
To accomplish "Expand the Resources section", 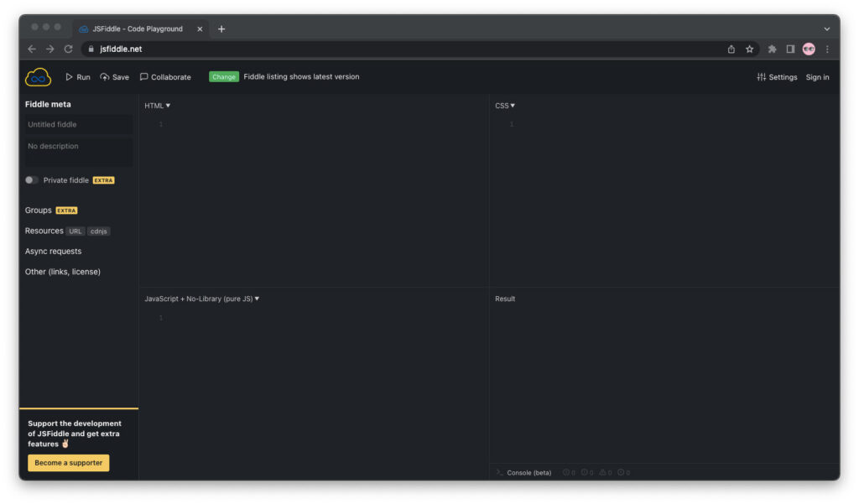I will pyautogui.click(x=44, y=231).
